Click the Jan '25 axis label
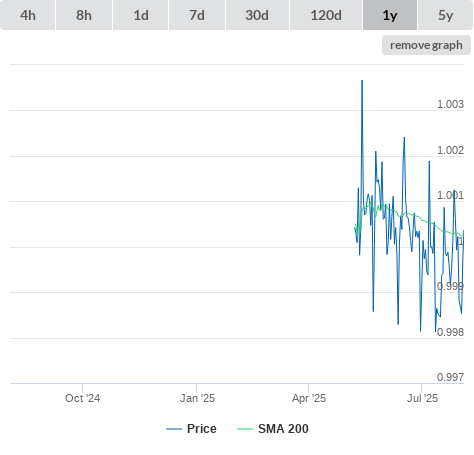This screenshot has height=455, width=474. tap(197, 398)
